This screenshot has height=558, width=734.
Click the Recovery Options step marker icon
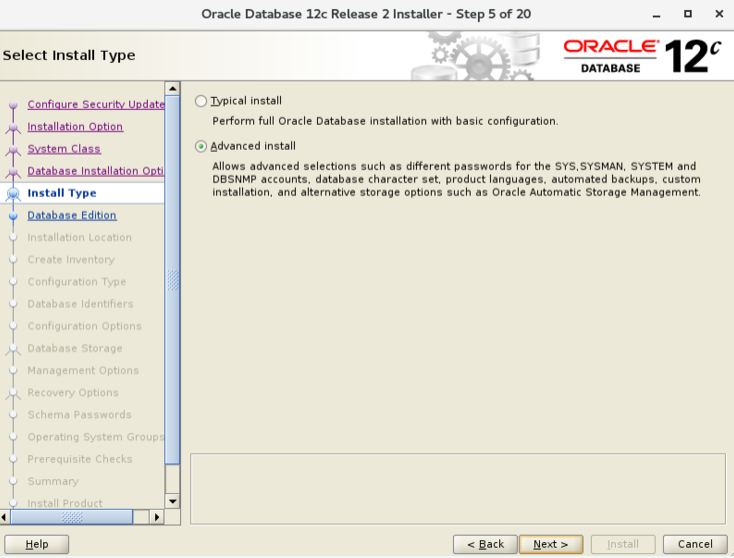13,394
